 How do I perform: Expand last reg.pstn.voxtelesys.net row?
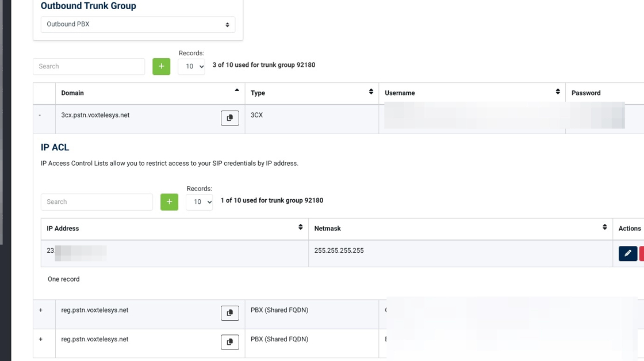(40, 340)
